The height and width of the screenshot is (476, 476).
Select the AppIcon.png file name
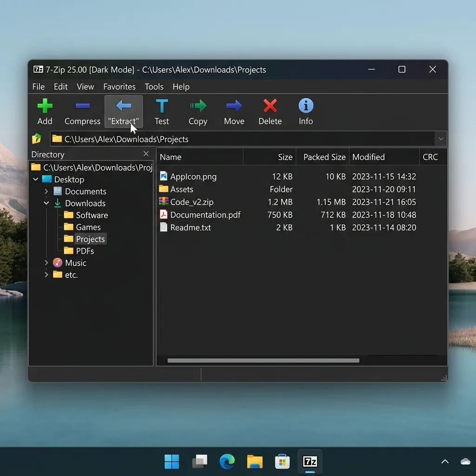(193, 176)
